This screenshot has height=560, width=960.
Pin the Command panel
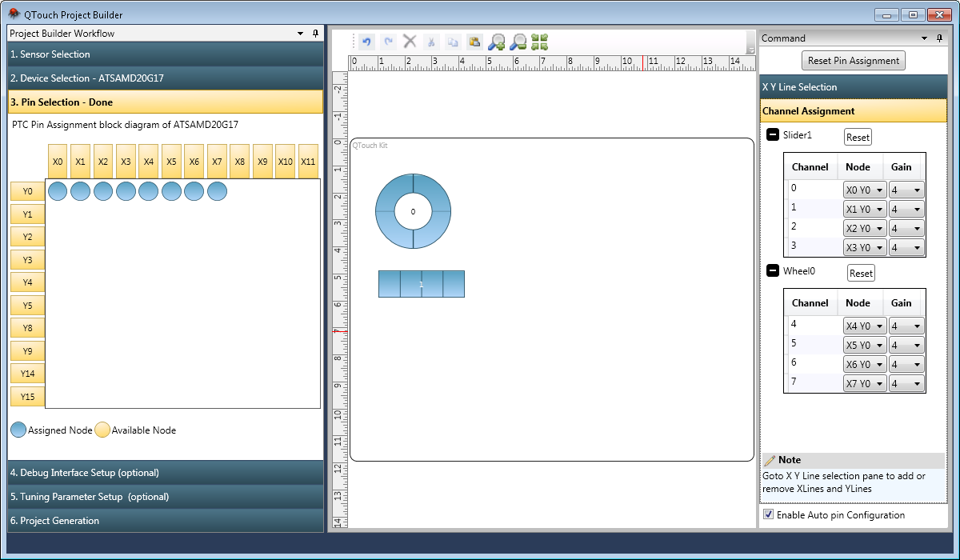(939, 38)
